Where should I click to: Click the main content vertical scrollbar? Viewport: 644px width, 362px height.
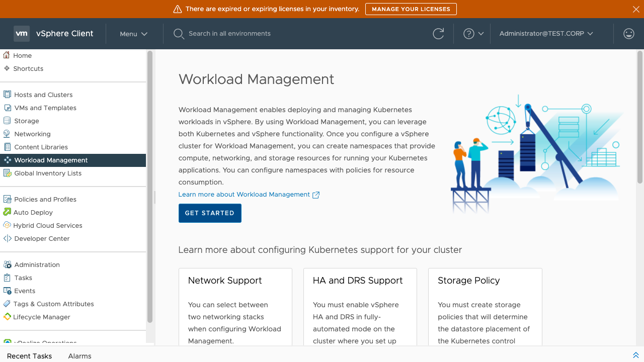point(640,117)
